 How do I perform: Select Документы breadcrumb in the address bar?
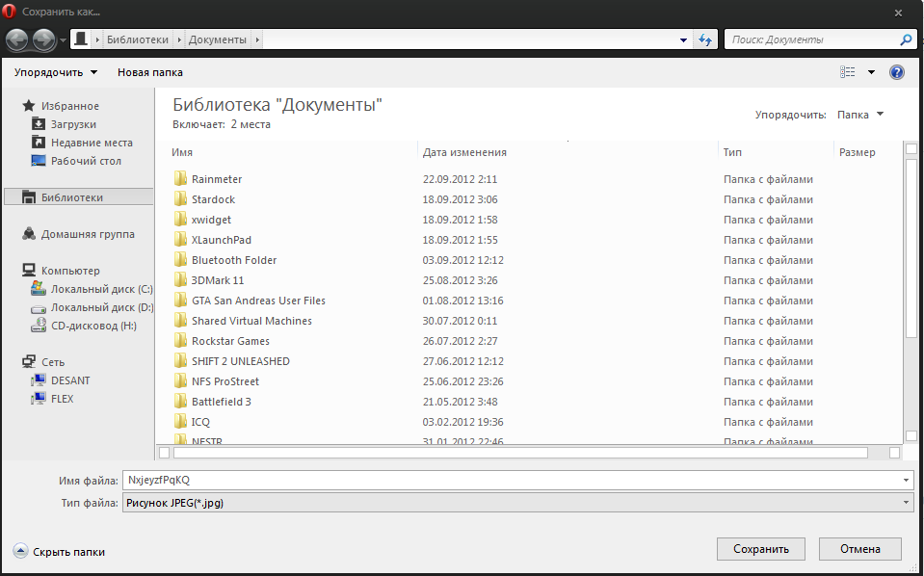218,39
